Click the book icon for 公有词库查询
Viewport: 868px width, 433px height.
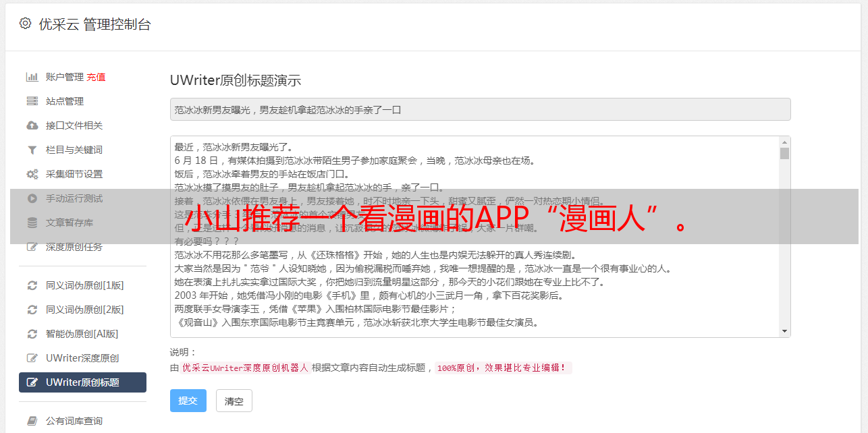[32, 421]
